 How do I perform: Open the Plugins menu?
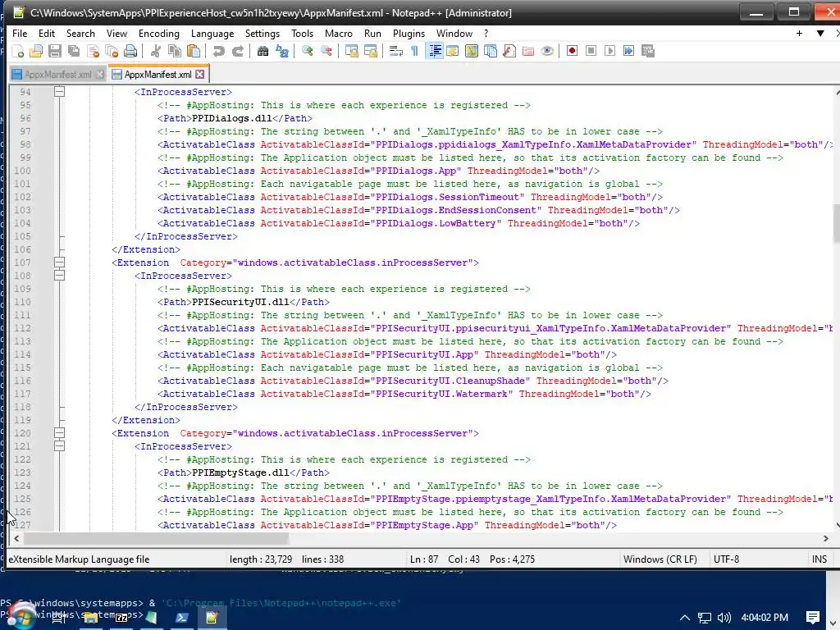tap(409, 33)
